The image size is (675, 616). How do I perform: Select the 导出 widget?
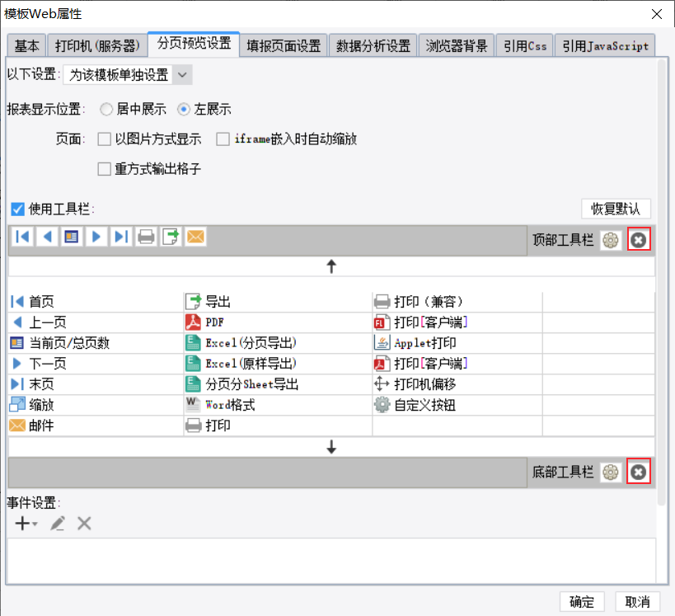point(278,302)
